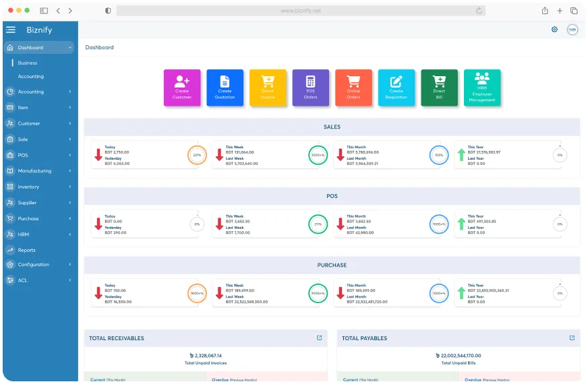The height and width of the screenshot is (384, 588).
Task: Toggle the hamburger sidebar menu
Action: 11,30
